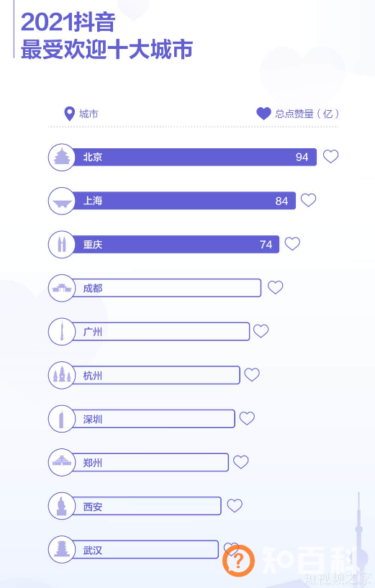The image size is (375, 588).
Task: Click the filled heart beside 总点赞量
Action: (x=263, y=114)
